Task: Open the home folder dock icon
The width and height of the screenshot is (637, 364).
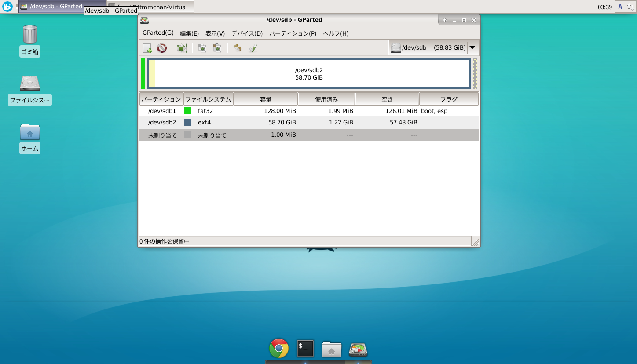Action: click(x=332, y=349)
